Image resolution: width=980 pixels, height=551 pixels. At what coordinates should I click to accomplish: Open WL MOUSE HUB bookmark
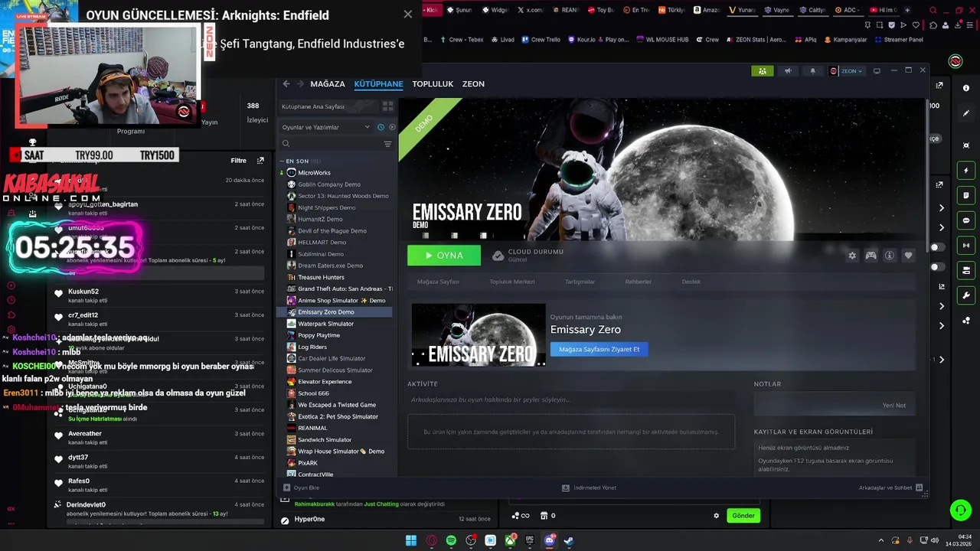click(662, 40)
